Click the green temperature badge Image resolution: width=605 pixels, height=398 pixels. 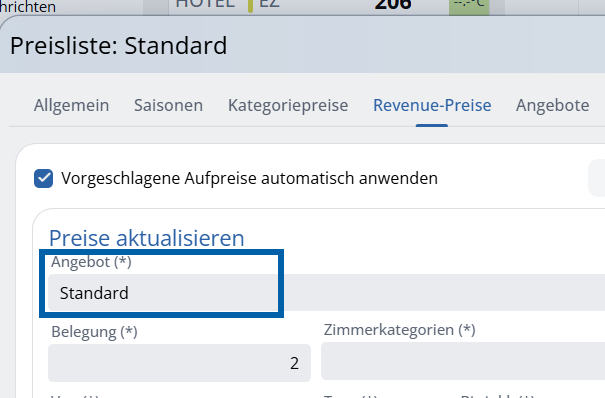tap(469, 7)
